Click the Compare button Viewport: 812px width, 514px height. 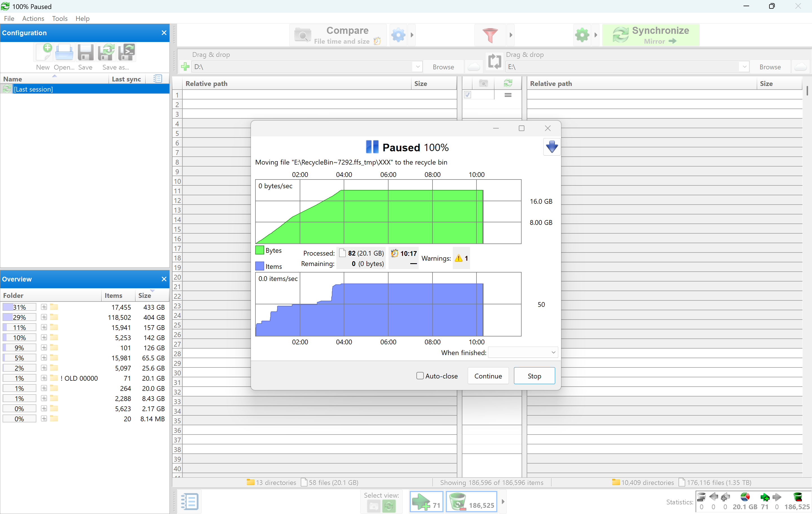[337, 35]
